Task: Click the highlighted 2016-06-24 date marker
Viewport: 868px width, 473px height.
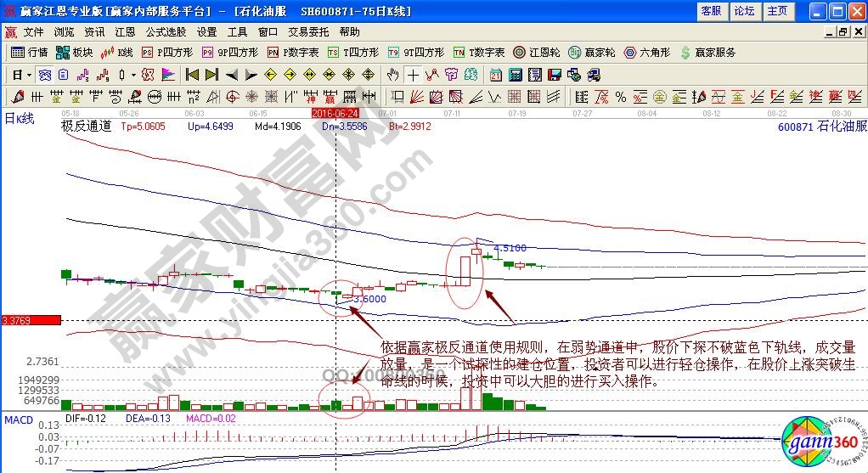Action: [x=335, y=112]
